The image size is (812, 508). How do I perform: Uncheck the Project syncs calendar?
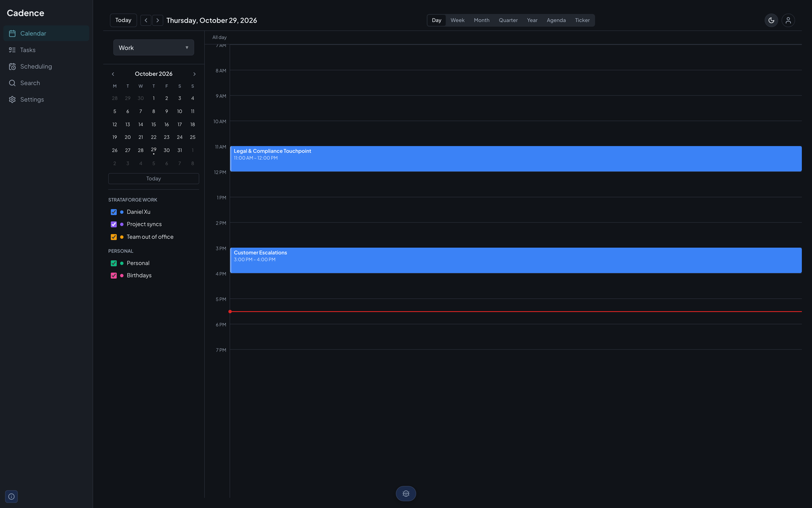point(114,225)
